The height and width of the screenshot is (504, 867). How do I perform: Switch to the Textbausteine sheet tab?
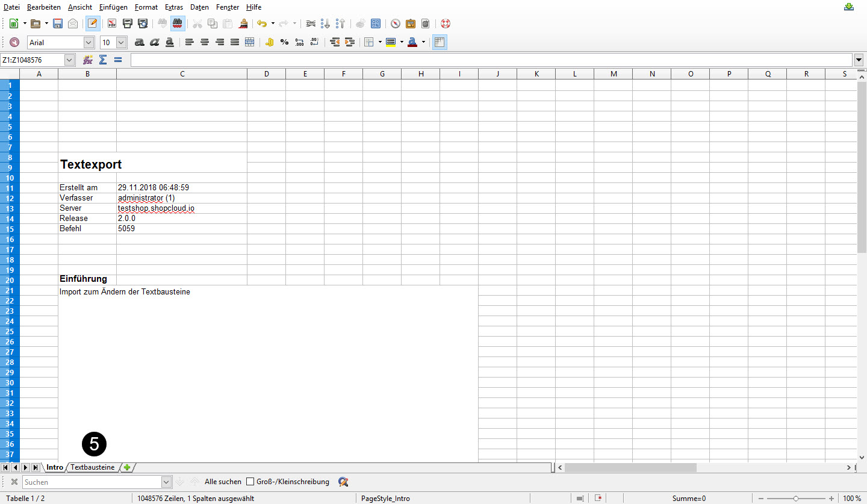click(92, 467)
